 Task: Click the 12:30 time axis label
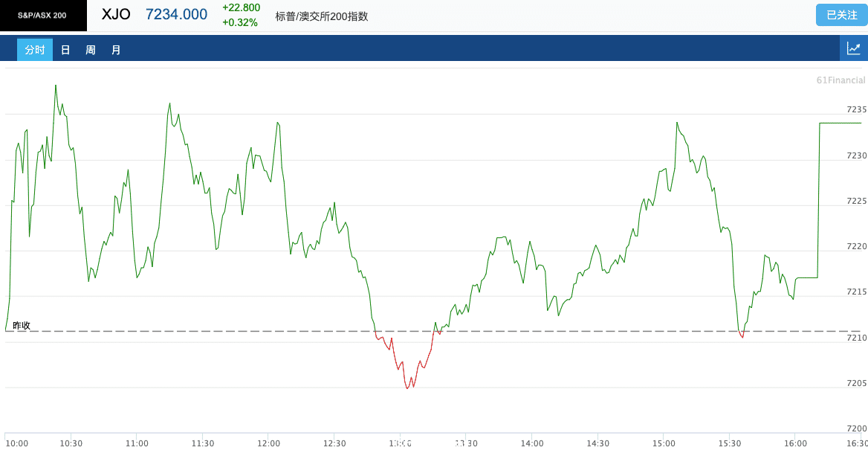334,443
